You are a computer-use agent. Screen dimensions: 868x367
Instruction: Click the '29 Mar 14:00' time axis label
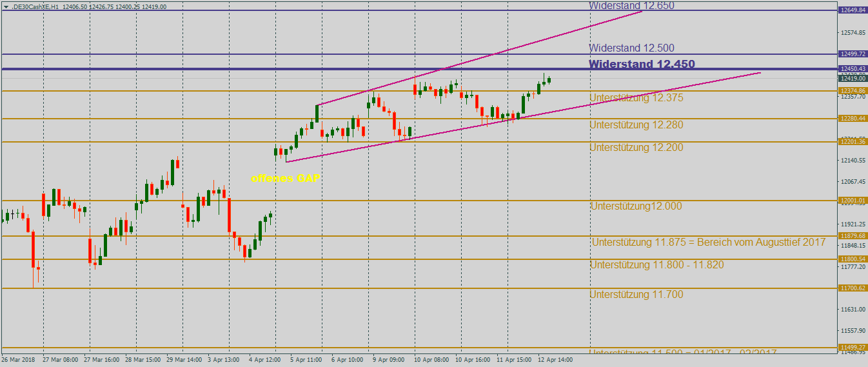point(184,359)
